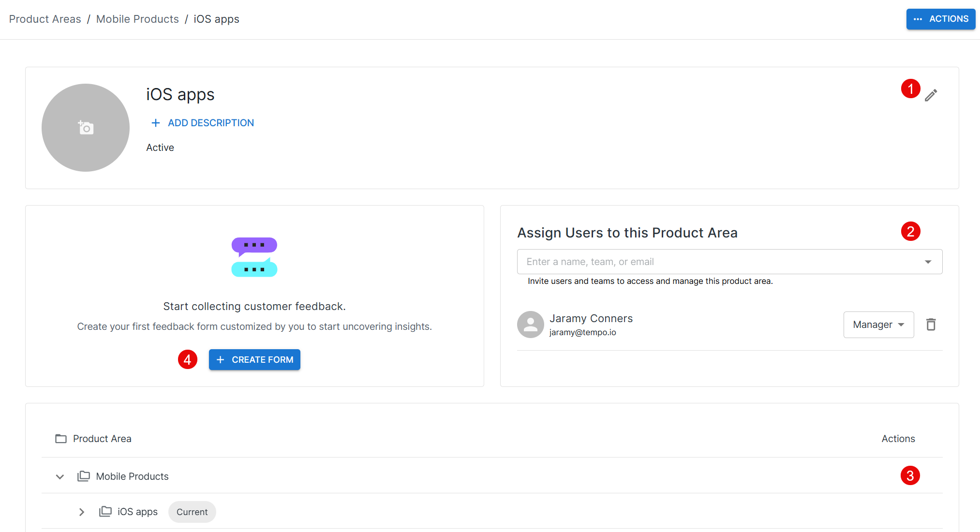Viewport: 980px width, 532px height.
Task: Expand the iOS apps tree row
Action: point(82,512)
